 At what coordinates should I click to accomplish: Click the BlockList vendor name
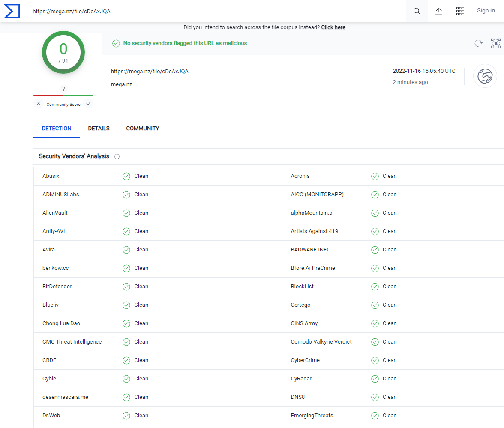click(x=302, y=286)
